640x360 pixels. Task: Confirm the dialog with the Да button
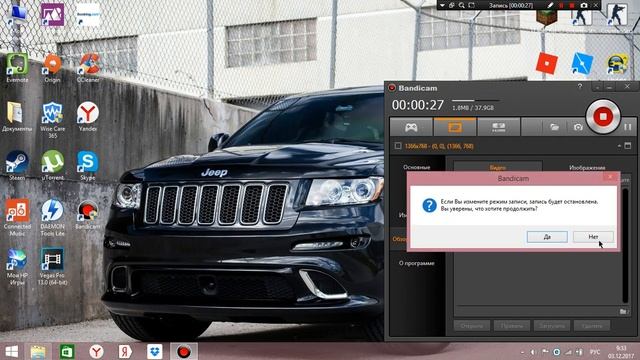click(547, 237)
